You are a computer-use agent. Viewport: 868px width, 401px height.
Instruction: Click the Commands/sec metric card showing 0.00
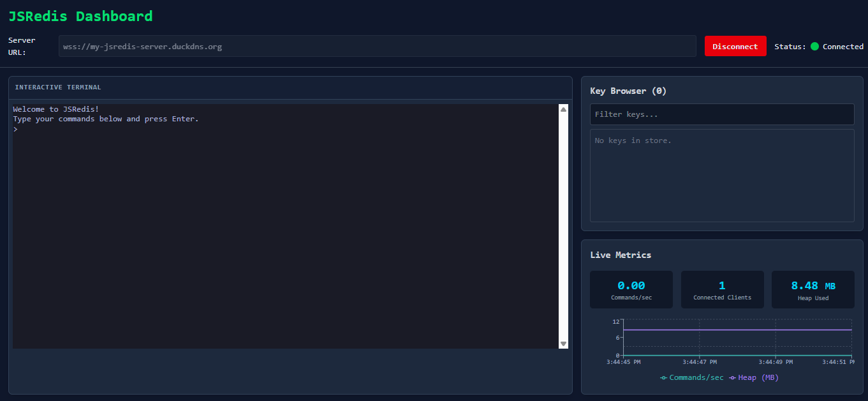pyautogui.click(x=631, y=289)
